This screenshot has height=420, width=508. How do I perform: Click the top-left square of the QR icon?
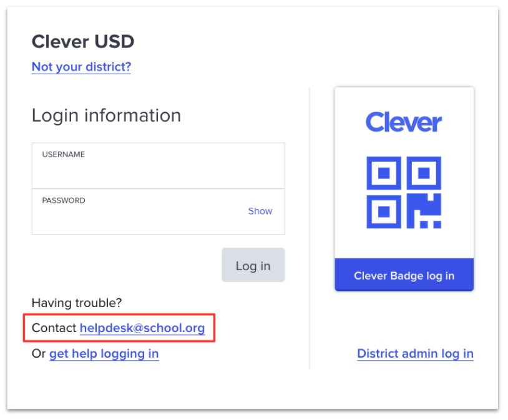(384, 173)
